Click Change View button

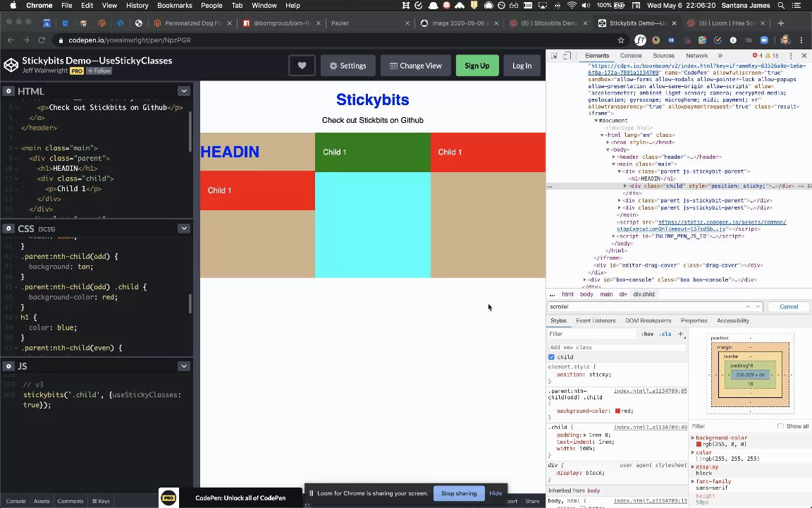click(415, 66)
